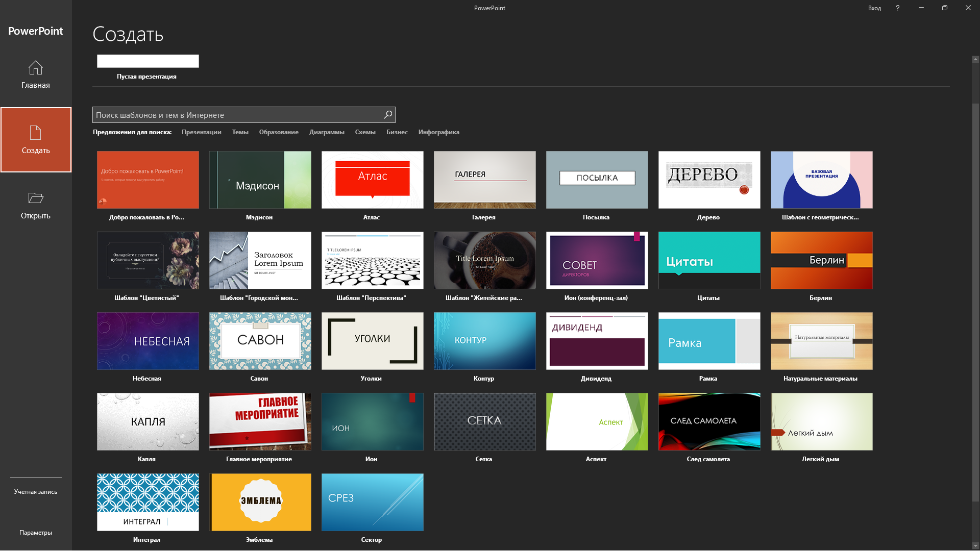
Task: Choose the Мэдисон template thumbnail
Action: pyautogui.click(x=260, y=180)
